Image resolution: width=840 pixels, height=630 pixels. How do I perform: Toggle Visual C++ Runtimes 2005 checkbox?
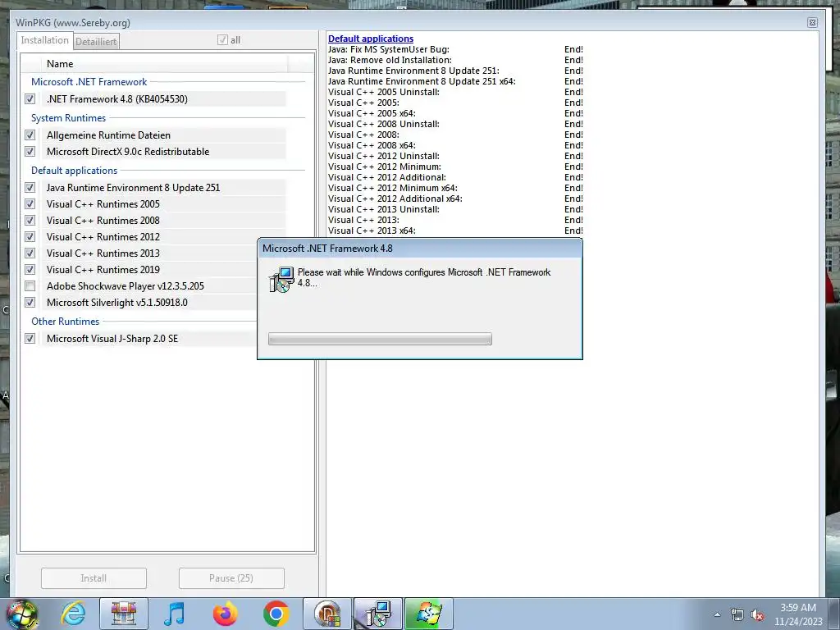[30, 204]
